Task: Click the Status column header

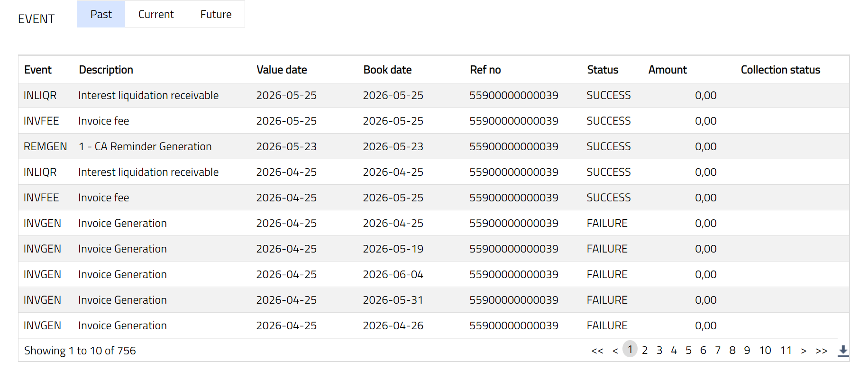Action: 603,70
